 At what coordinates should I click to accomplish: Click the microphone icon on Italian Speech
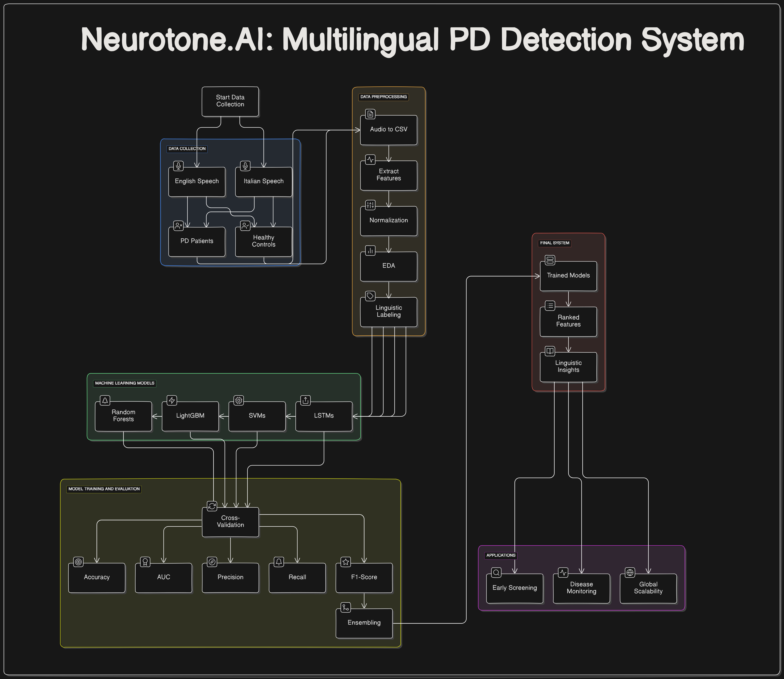pyautogui.click(x=245, y=166)
